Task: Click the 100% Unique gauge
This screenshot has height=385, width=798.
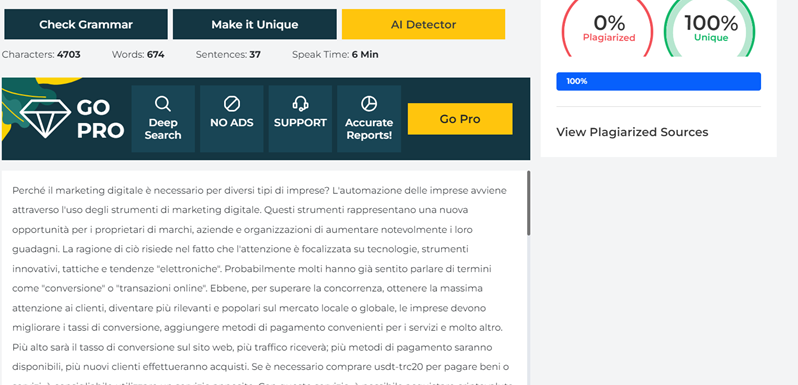Action: [x=710, y=29]
